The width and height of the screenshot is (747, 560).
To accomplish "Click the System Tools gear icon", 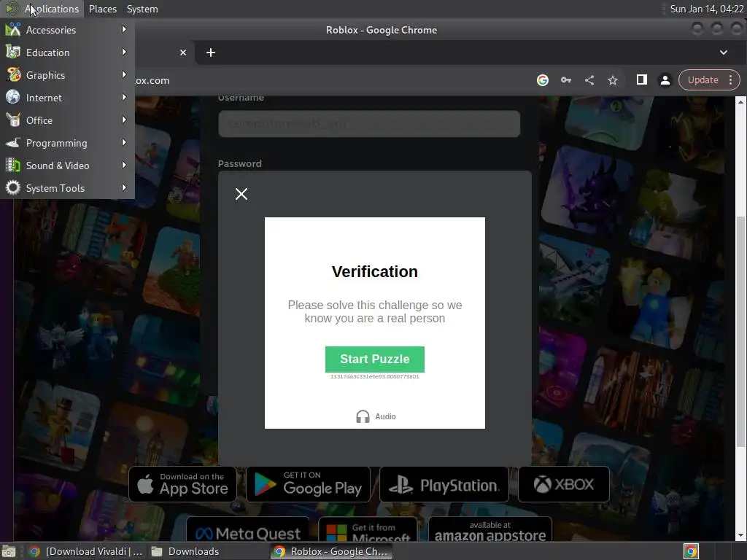I will tap(13, 187).
